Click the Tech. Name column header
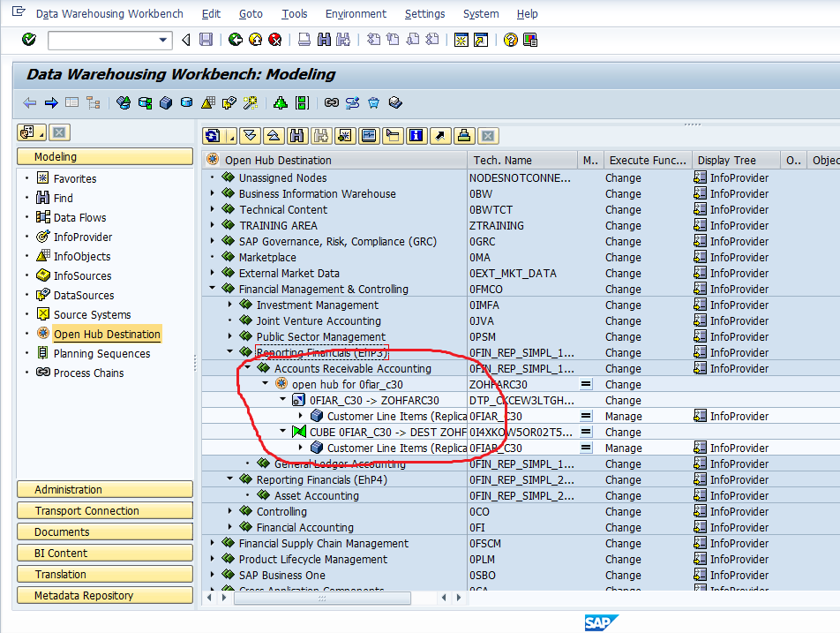The image size is (840, 633). (522, 161)
